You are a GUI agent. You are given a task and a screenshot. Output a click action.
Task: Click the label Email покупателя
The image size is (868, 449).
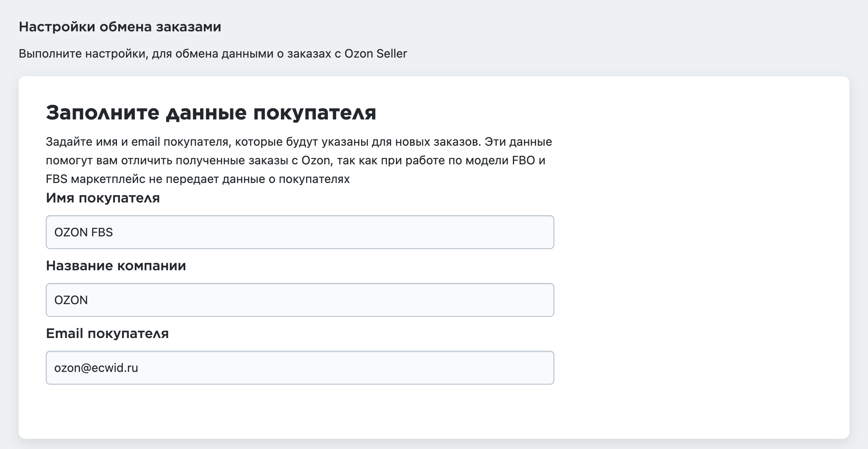pyautogui.click(x=107, y=333)
